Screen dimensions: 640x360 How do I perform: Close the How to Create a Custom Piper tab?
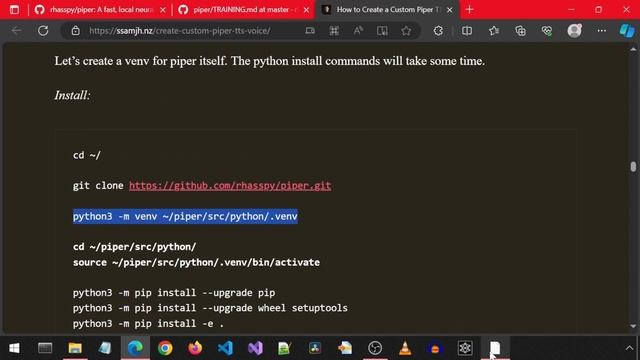tap(449, 10)
